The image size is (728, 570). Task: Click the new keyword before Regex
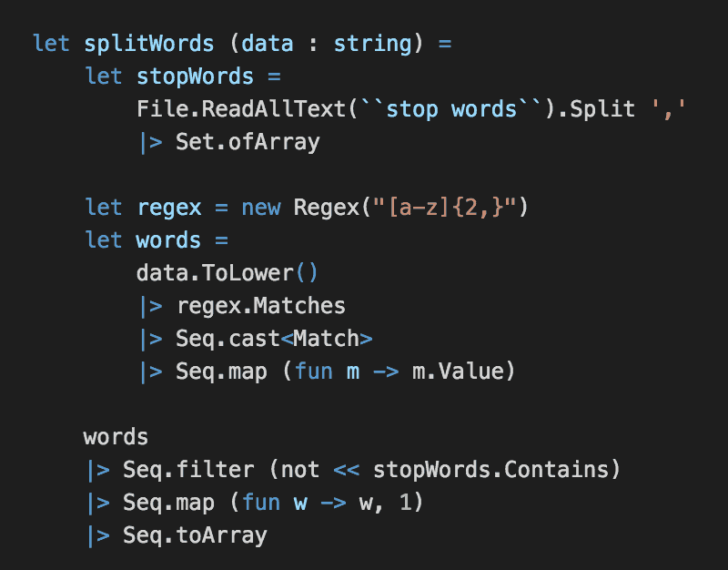(x=260, y=208)
